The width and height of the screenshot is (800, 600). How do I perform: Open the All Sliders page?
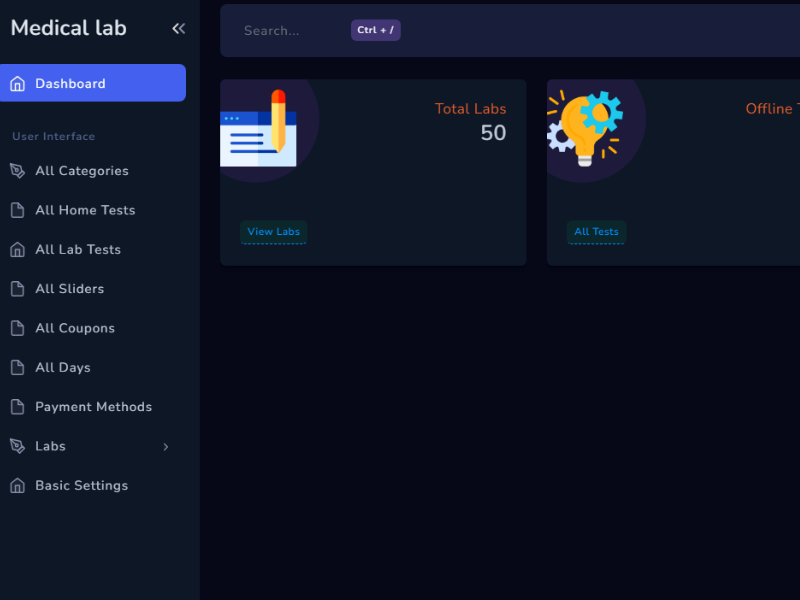69,289
